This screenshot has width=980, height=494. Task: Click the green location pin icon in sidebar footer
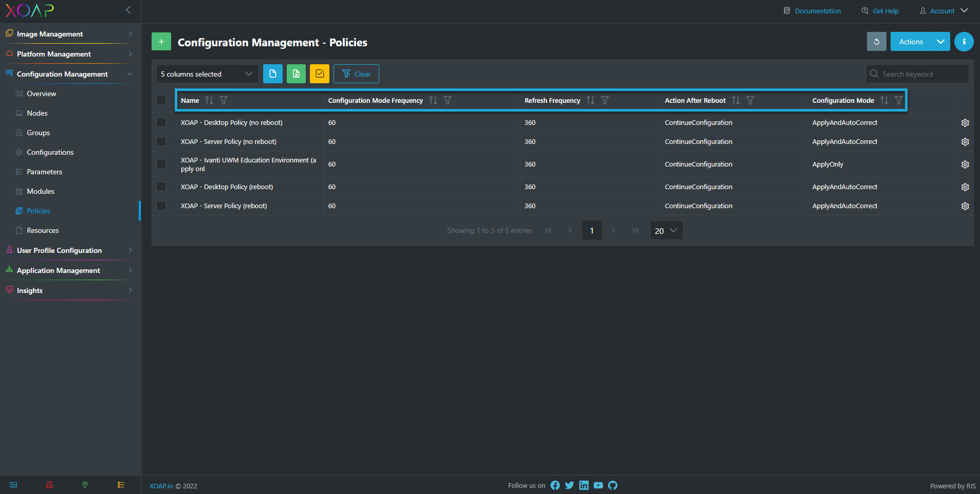pos(85,485)
